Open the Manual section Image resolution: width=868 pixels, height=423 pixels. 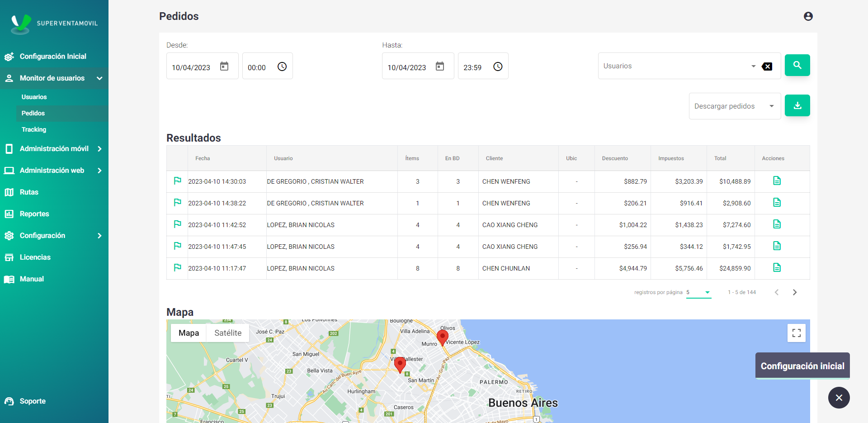pos(54,279)
